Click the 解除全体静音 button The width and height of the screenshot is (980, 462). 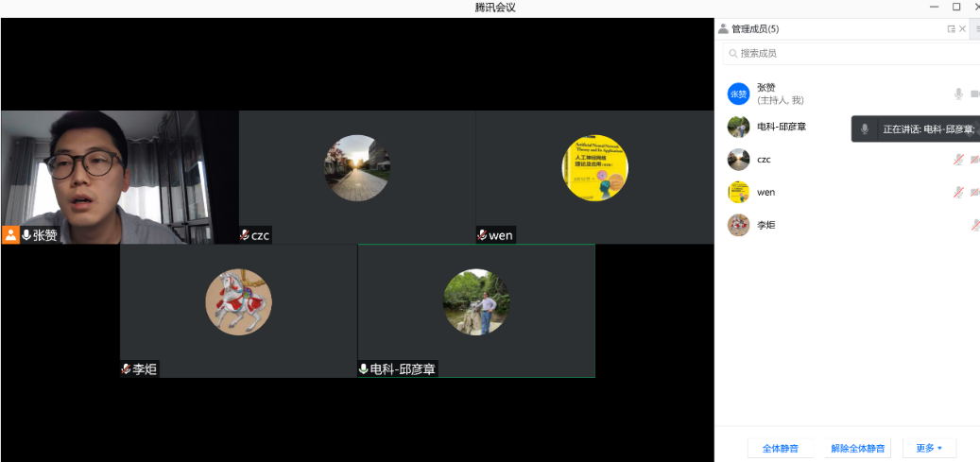point(858,448)
